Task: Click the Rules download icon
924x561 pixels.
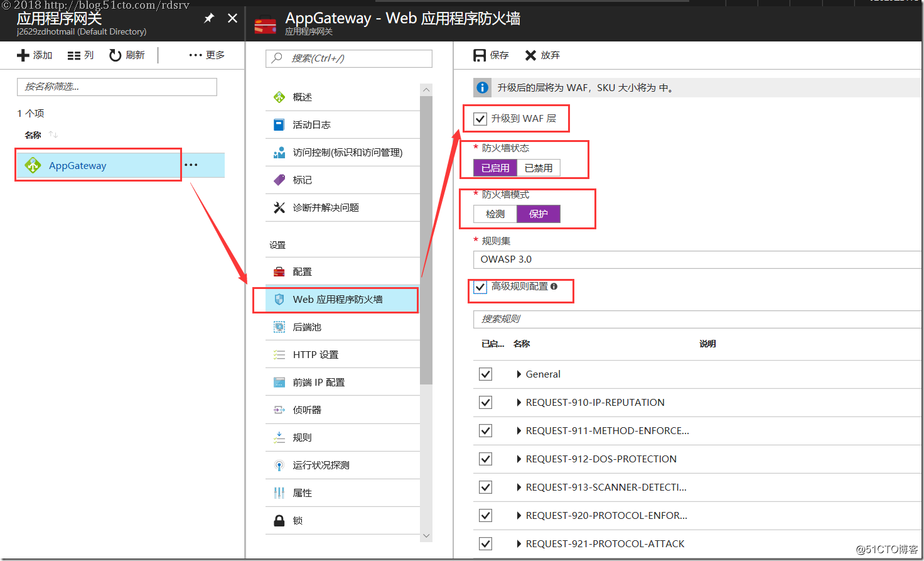Action: (279, 437)
